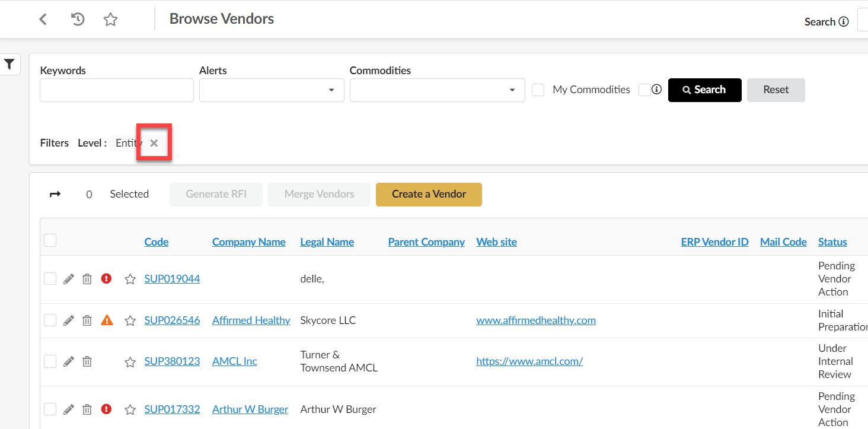View red alert on SUP019044 row
Screen dimensions: 868x429
[x=107, y=278]
